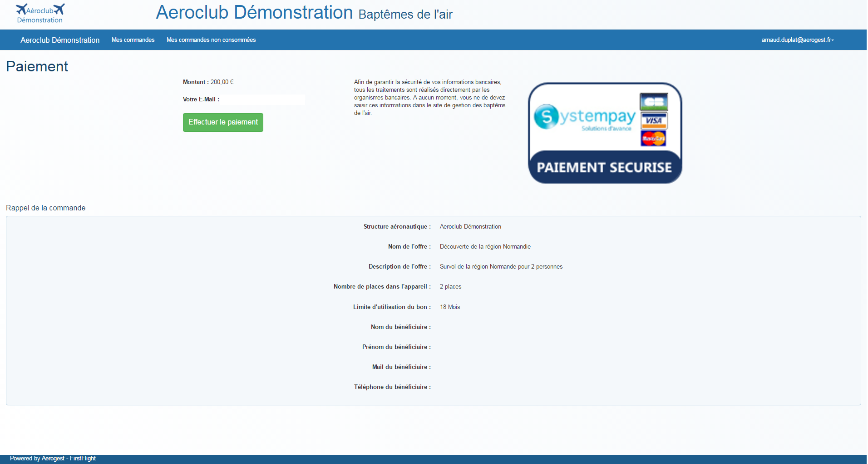Open the Mes commandes menu
This screenshot has width=868, height=464.
133,40
